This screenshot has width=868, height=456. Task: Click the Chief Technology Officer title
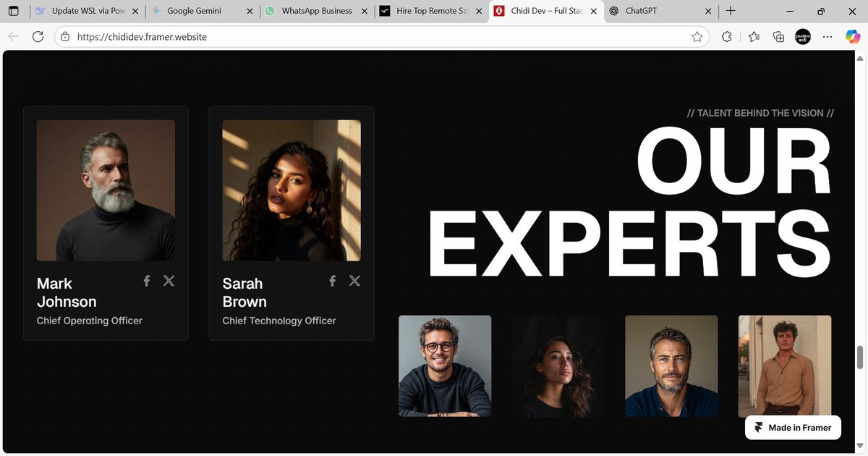(279, 321)
